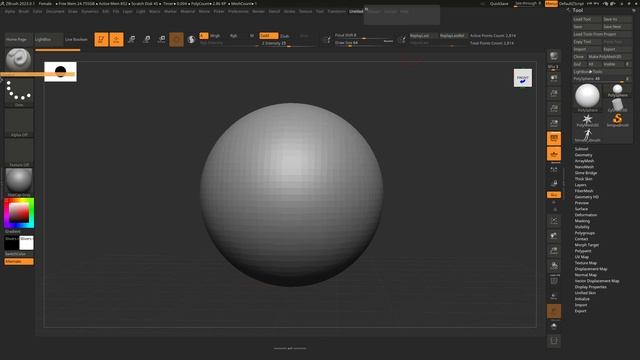Click the Xpose icon
Viewport: 640px width, 360px height.
click(554, 341)
